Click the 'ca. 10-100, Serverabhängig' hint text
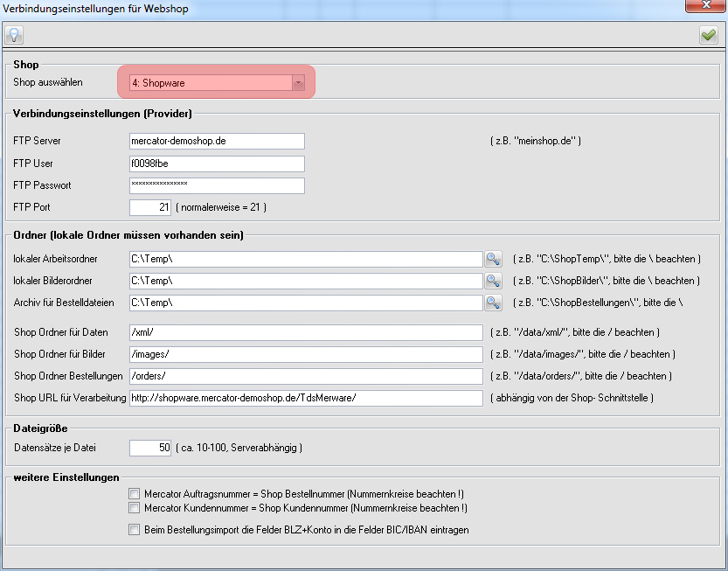Viewport: 728px width, 571px height. tap(239, 448)
